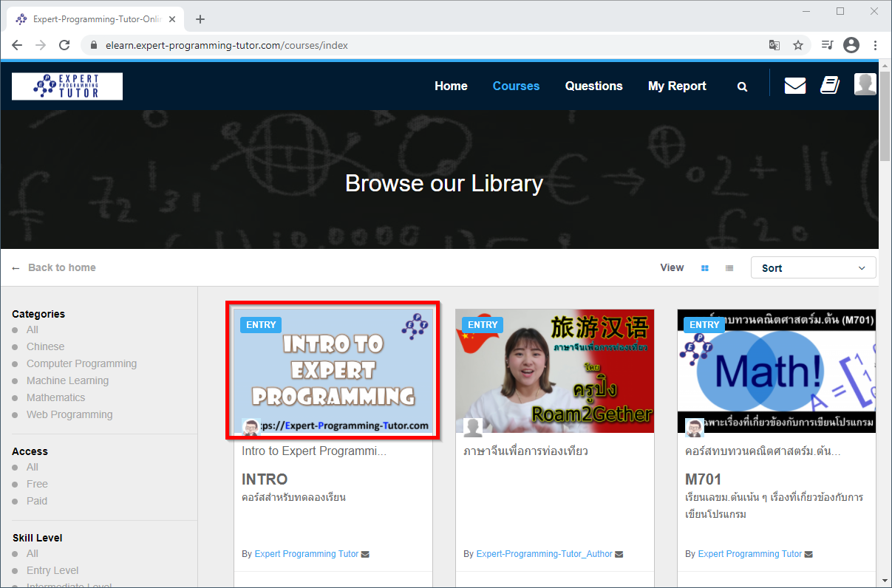The width and height of the screenshot is (892, 588).
Task: Click the INTRO course code heading
Action: 265,479
